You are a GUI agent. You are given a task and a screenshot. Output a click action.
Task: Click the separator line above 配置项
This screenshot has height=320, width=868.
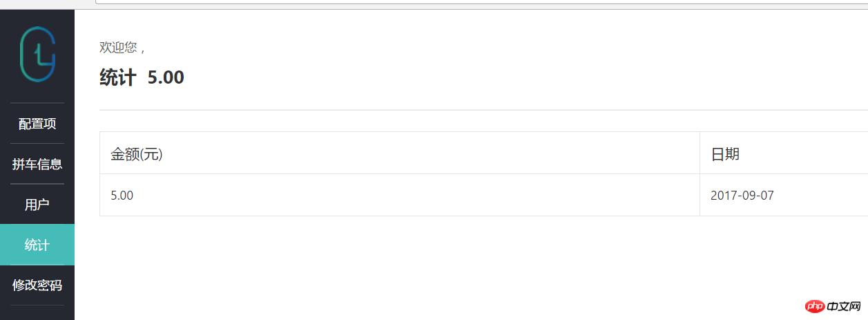click(37, 103)
